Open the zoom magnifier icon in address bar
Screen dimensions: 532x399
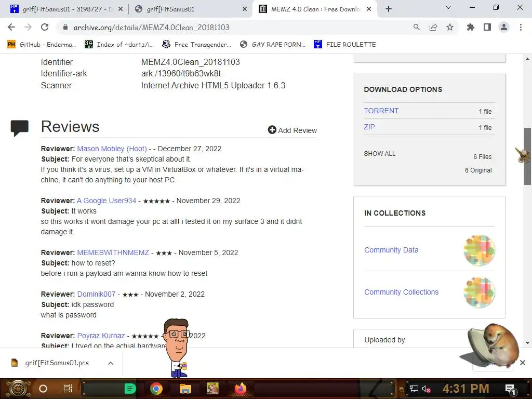point(417,27)
